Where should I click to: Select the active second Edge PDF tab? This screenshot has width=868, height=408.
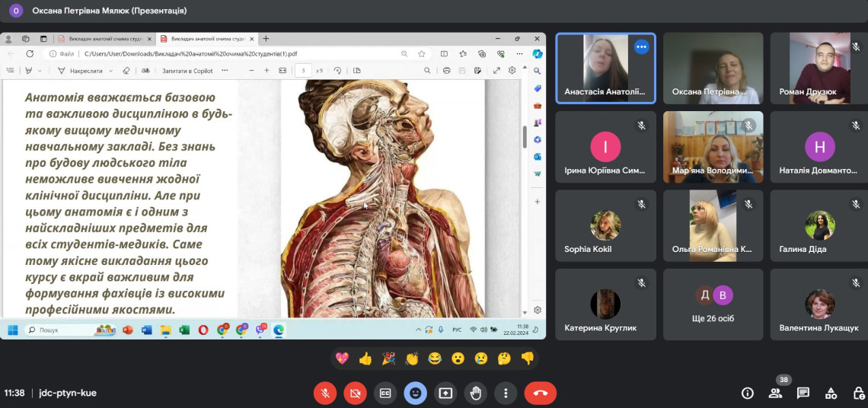coord(206,39)
